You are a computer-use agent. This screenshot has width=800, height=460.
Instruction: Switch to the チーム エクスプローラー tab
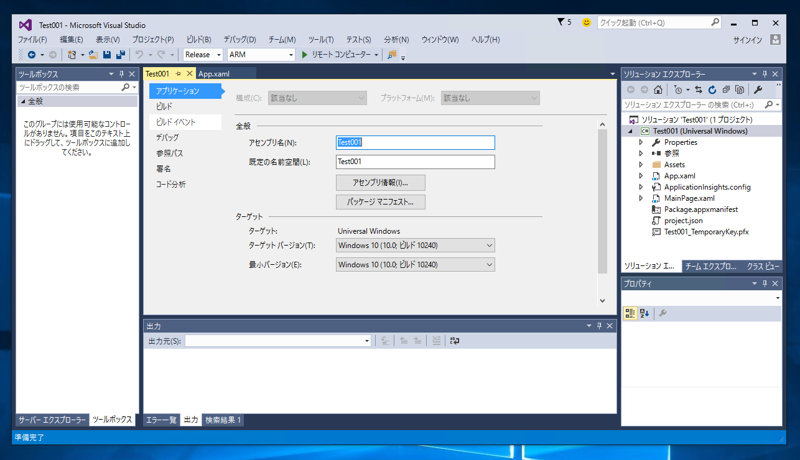click(x=711, y=266)
